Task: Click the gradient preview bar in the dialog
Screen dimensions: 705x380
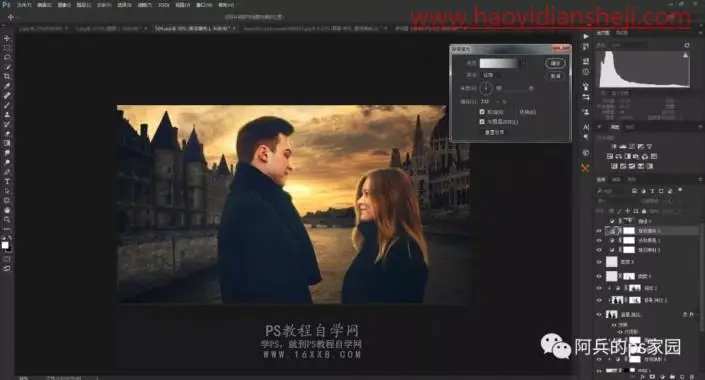Action: click(x=499, y=63)
